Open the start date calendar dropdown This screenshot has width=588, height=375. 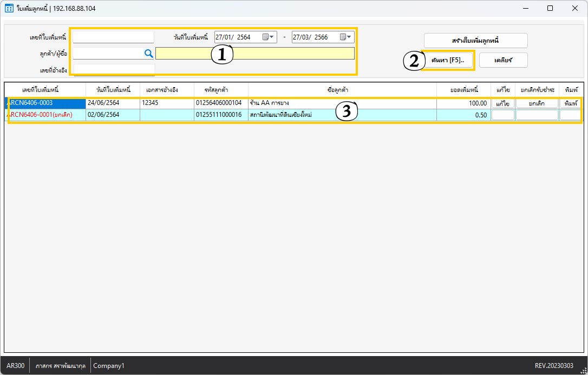269,37
